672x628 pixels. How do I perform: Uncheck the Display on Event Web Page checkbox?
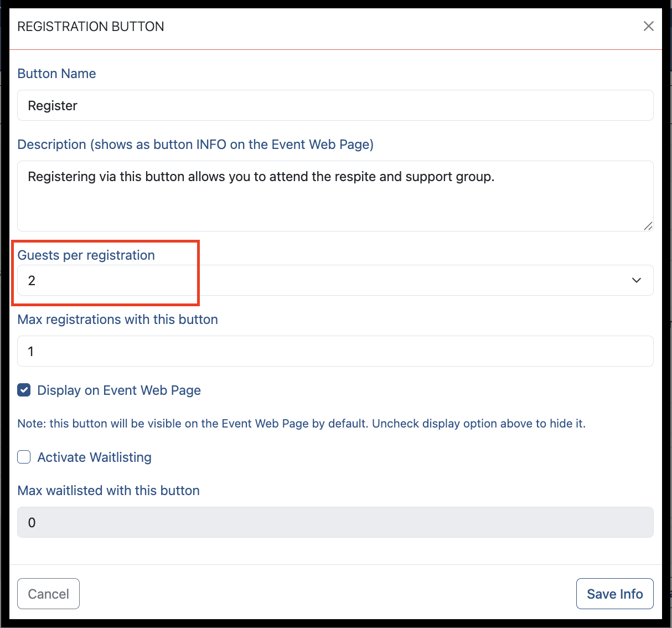[24, 390]
